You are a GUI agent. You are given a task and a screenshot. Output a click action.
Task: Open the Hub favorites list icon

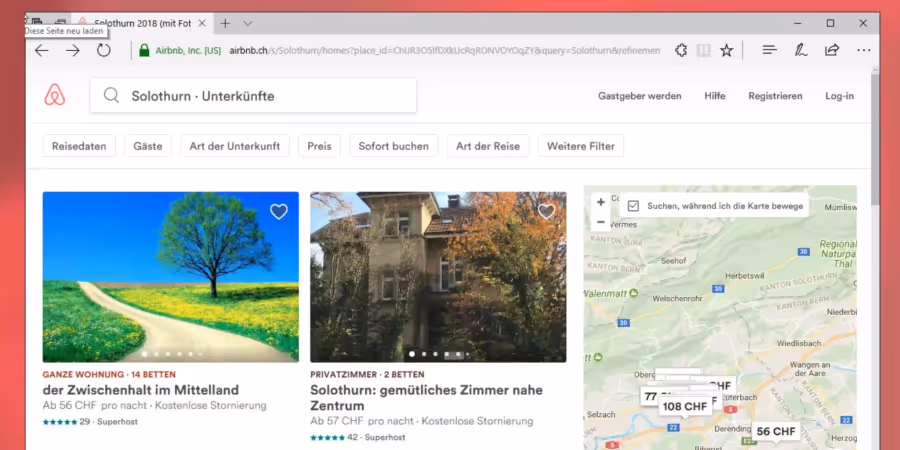coord(770,51)
